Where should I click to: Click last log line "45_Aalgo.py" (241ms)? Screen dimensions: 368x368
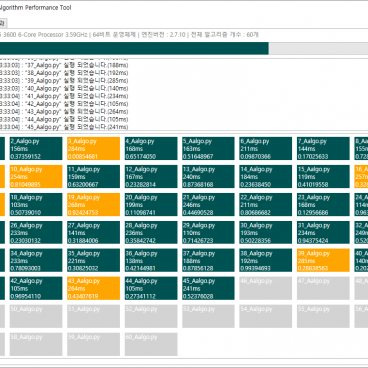64,127
